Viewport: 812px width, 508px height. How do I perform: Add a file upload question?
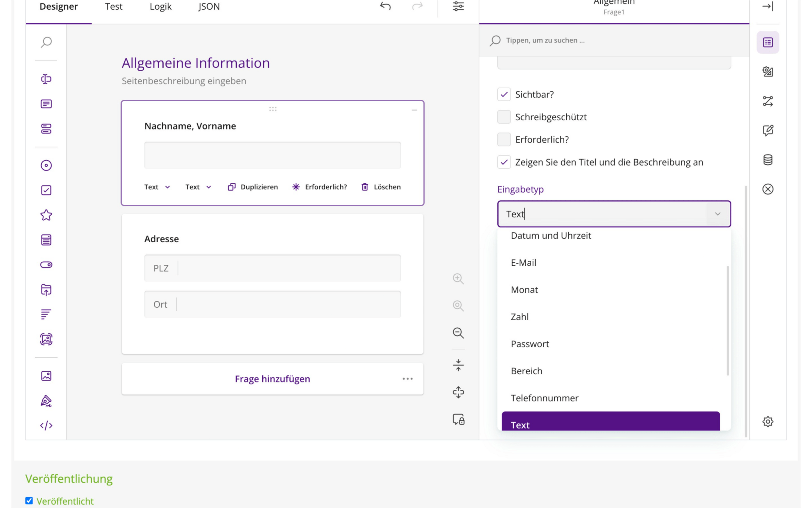(x=46, y=290)
